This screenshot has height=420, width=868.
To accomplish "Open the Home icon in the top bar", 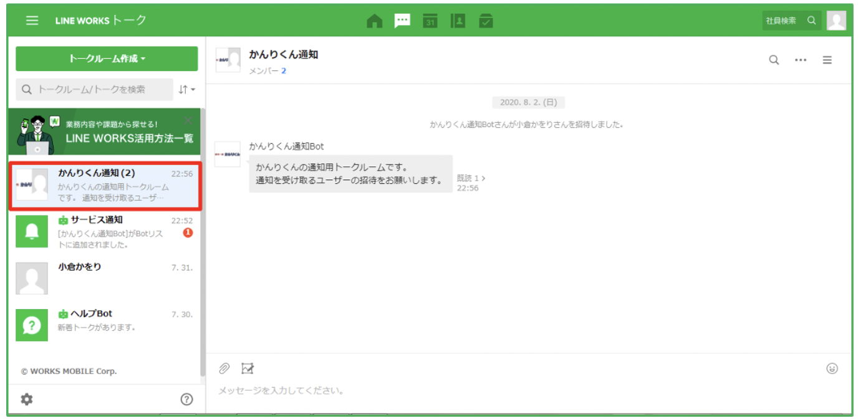I will click(374, 20).
